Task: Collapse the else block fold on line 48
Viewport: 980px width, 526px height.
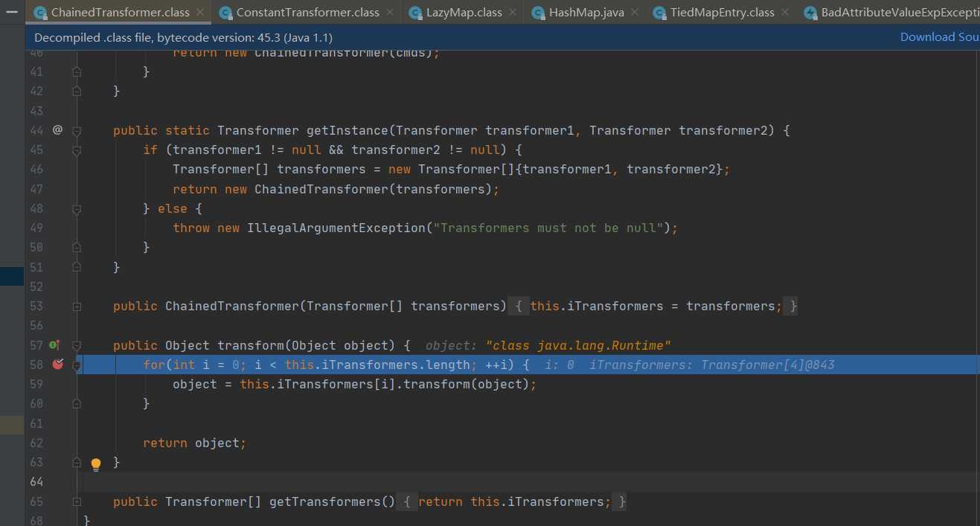Action: coord(77,208)
